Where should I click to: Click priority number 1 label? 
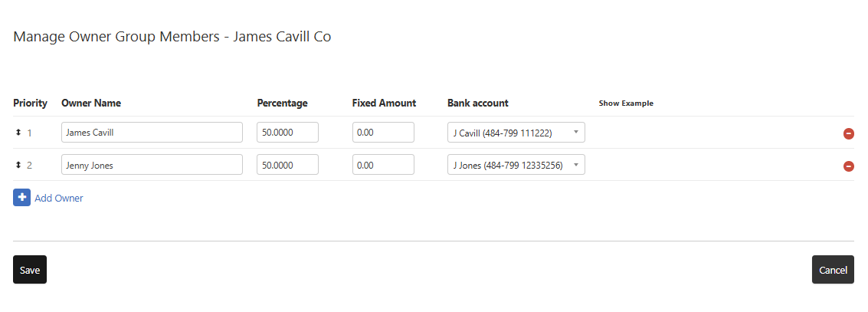30,133
